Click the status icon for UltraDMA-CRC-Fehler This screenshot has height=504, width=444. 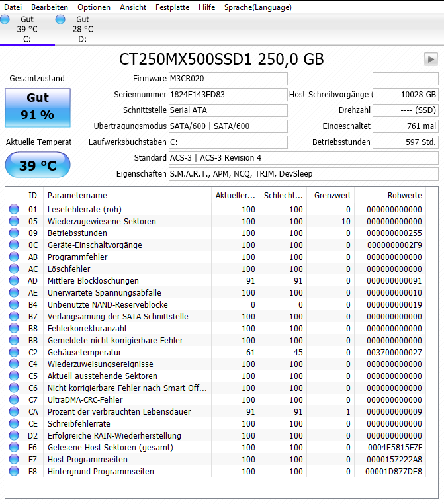(14, 399)
